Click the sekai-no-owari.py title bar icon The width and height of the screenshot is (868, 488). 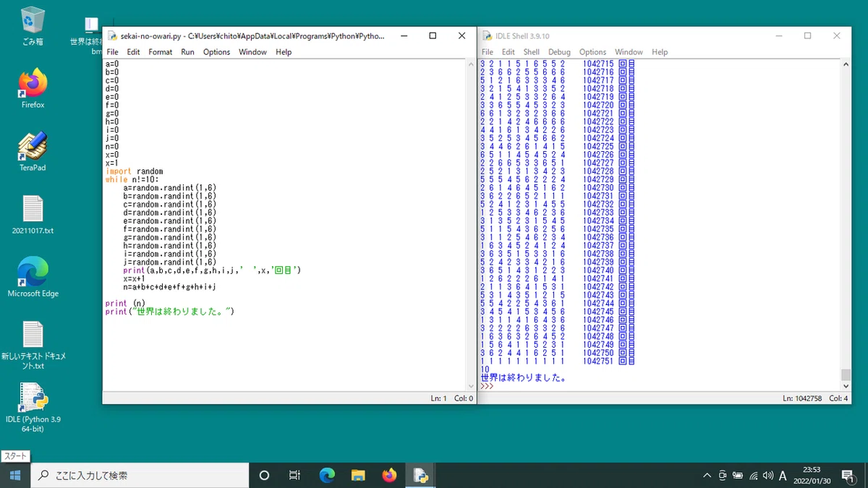[x=112, y=36]
